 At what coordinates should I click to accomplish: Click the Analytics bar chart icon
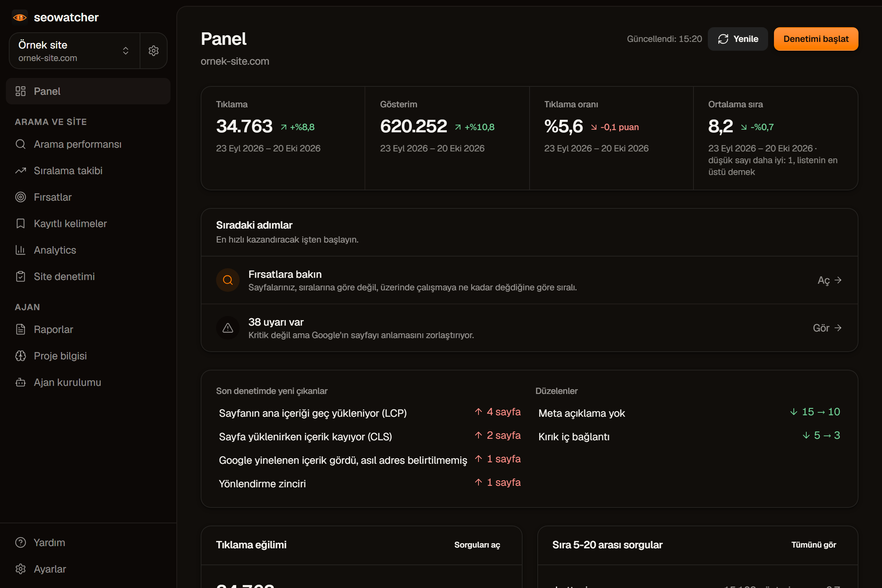(x=21, y=250)
